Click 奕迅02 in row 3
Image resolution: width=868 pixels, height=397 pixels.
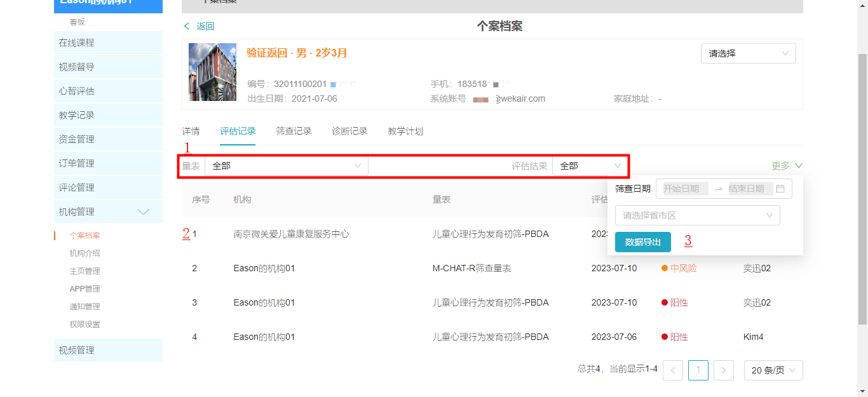(757, 302)
